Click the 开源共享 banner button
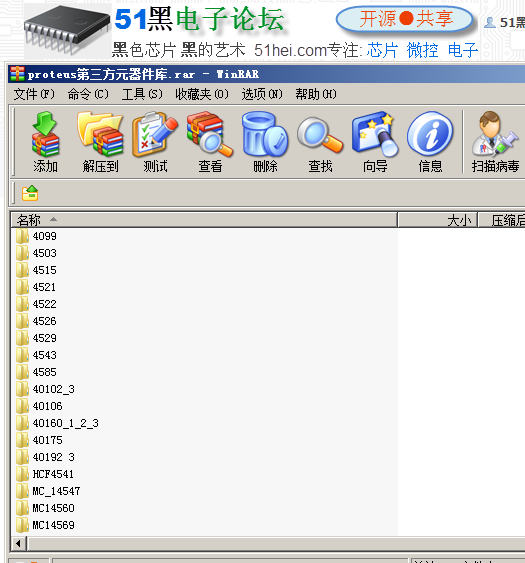525x563 pixels. tap(405, 19)
